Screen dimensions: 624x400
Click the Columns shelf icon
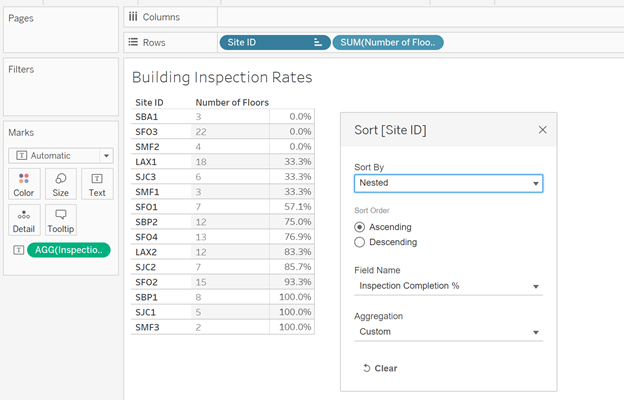tap(133, 18)
